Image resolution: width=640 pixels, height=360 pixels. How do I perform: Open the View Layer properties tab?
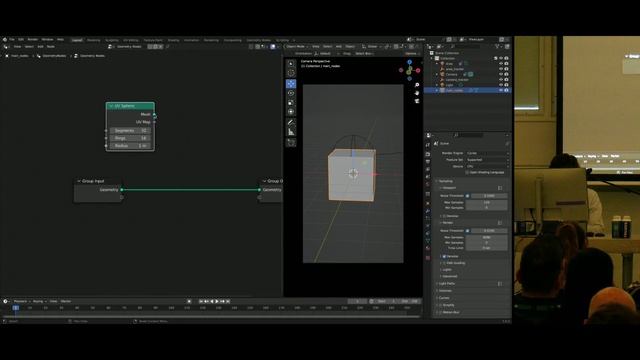[428, 169]
